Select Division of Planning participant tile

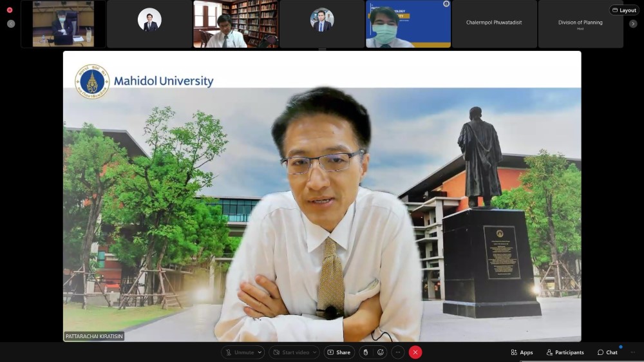click(x=580, y=24)
